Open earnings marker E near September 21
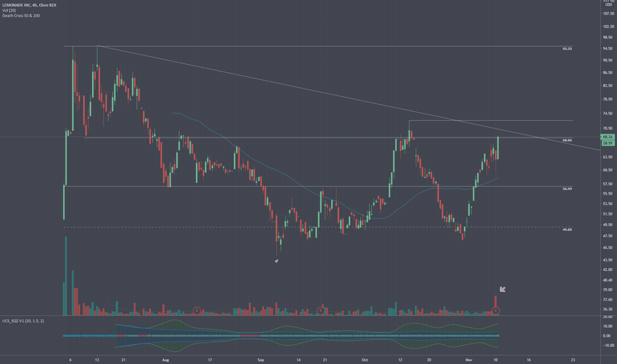 [x=320, y=311]
